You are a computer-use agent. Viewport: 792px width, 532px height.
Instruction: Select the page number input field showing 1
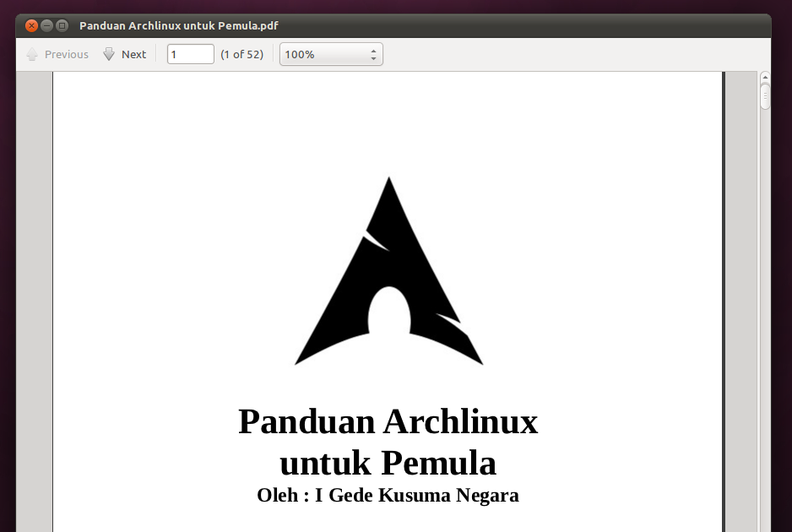pos(190,53)
